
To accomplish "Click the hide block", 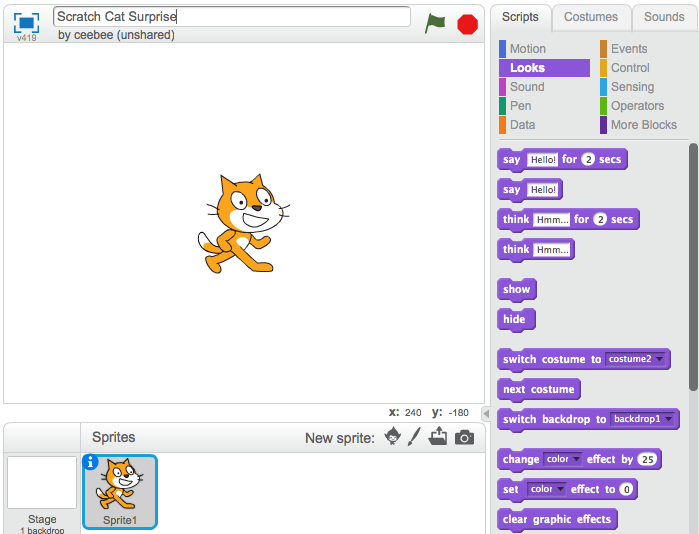I will pos(516,319).
